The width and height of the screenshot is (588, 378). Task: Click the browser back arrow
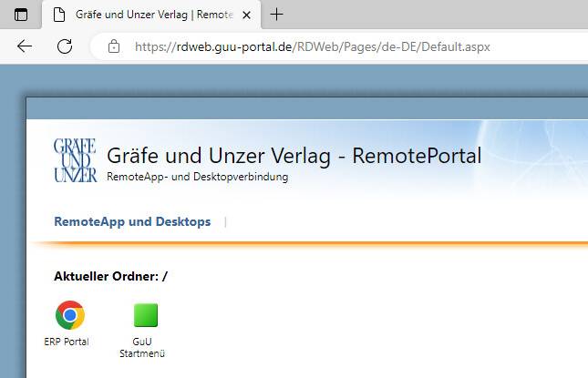point(25,46)
